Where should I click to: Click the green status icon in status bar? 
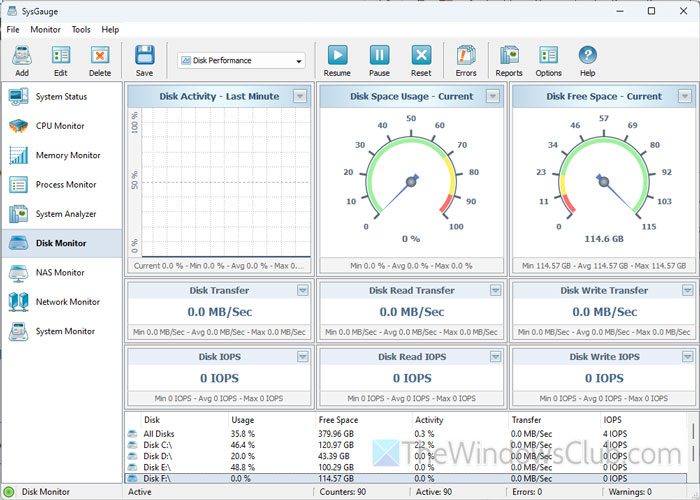tap(9, 492)
